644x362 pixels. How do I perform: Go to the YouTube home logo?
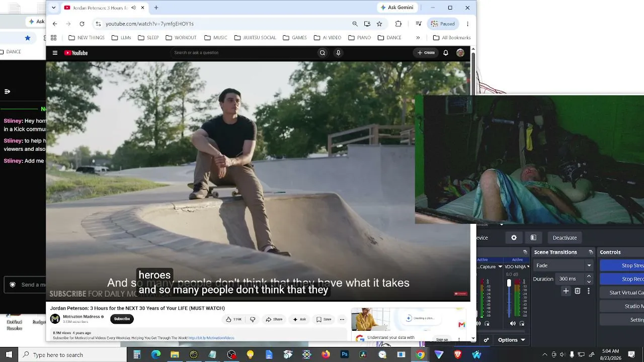click(76, 53)
